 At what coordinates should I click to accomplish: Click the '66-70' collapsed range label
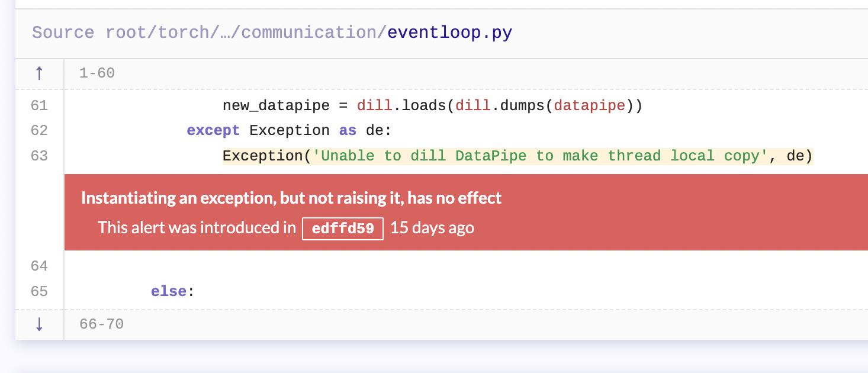(101, 324)
